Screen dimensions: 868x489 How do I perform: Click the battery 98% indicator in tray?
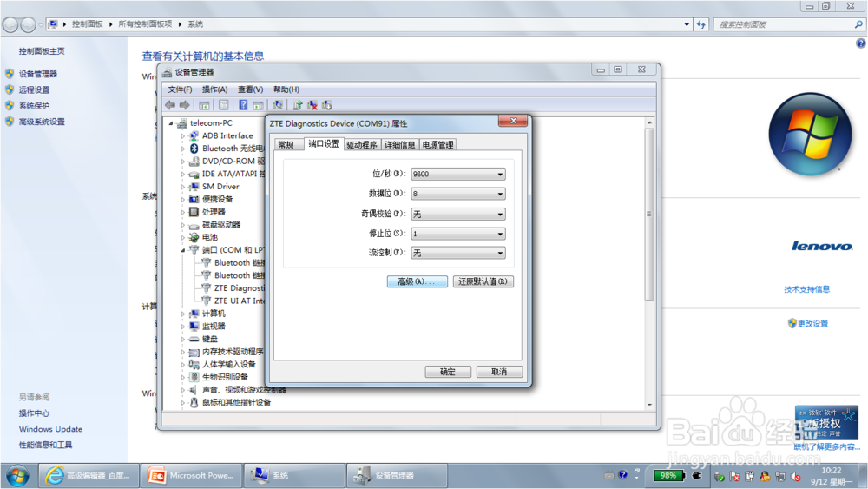(x=668, y=475)
